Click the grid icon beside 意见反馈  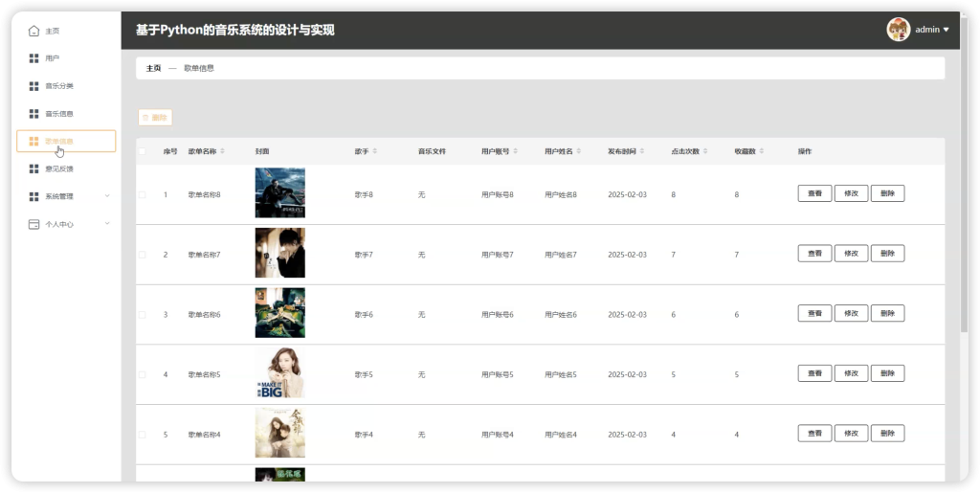pos(33,168)
